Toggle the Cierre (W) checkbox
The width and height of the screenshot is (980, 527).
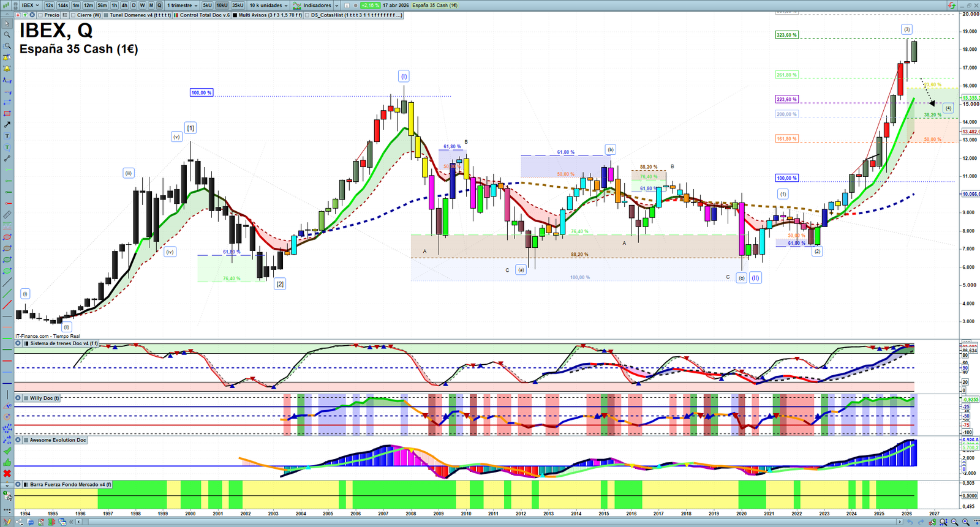click(x=73, y=15)
